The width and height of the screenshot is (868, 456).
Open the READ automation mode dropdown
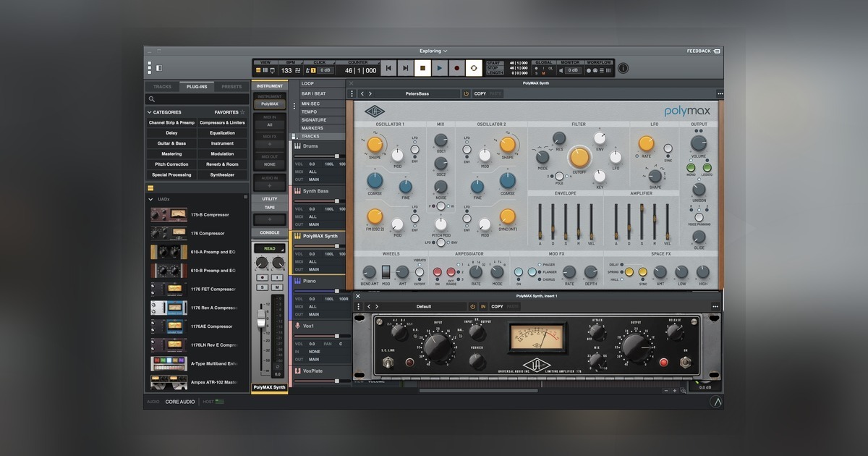tap(269, 248)
